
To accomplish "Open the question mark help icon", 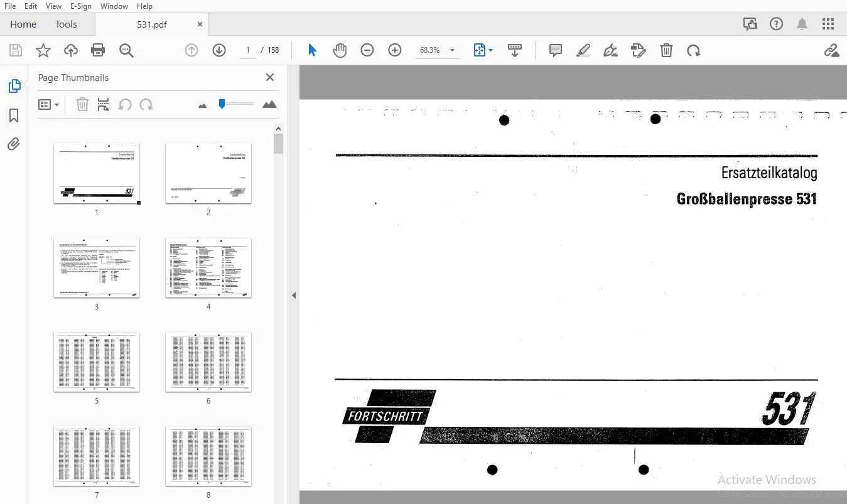I will (x=777, y=24).
